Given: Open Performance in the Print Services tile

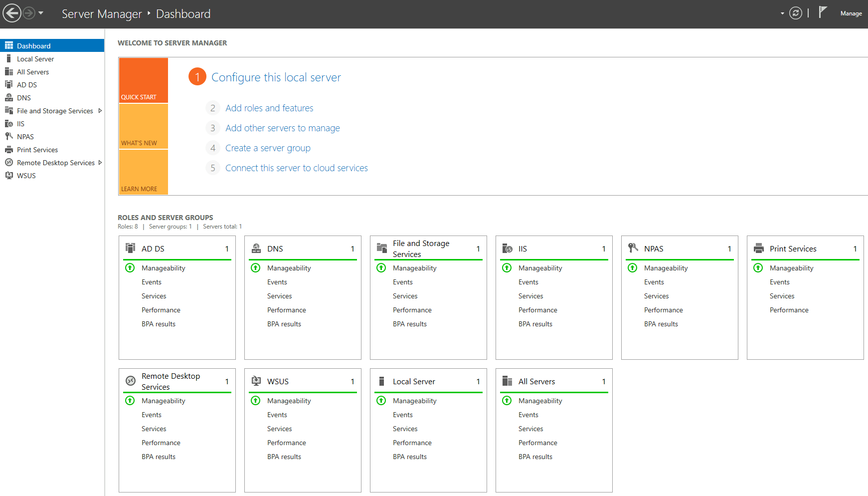Looking at the screenshot, I should [x=789, y=310].
